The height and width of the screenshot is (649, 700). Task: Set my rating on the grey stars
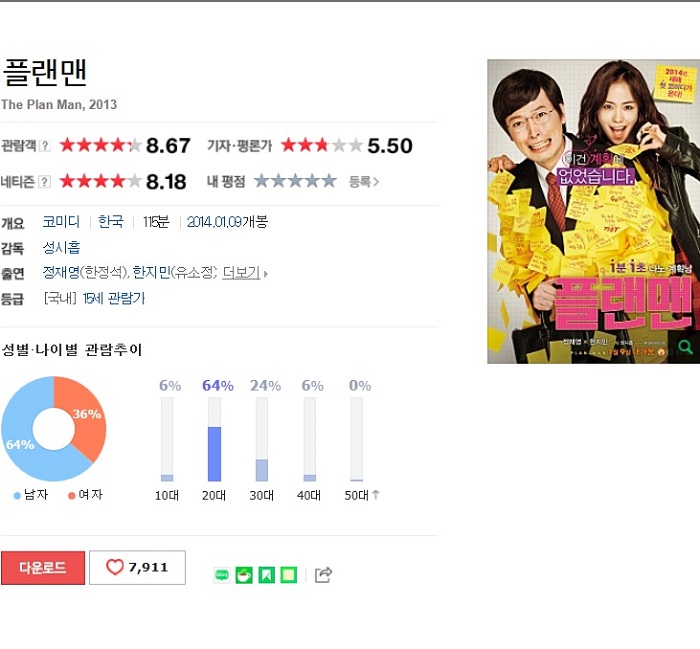(295, 181)
